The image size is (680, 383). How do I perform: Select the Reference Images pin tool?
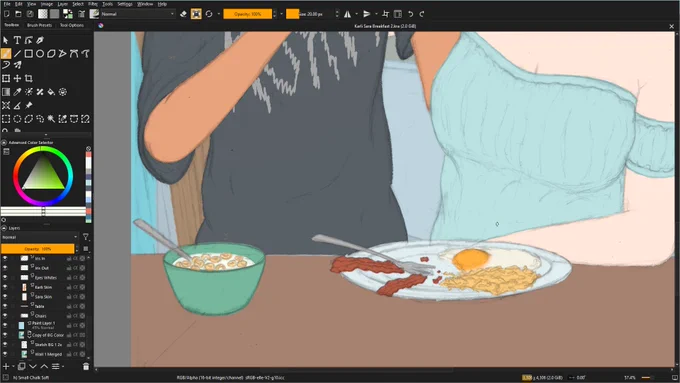pyautogui.click(x=29, y=105)
